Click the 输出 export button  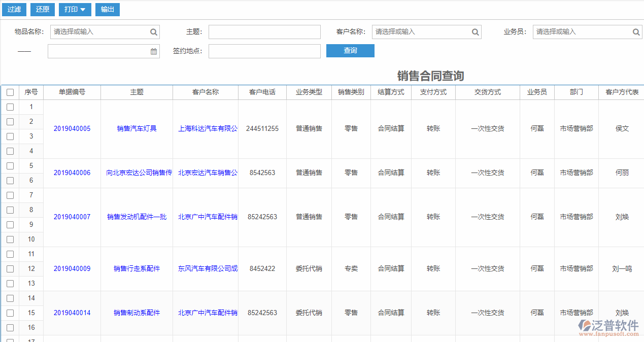click(107, 9)
